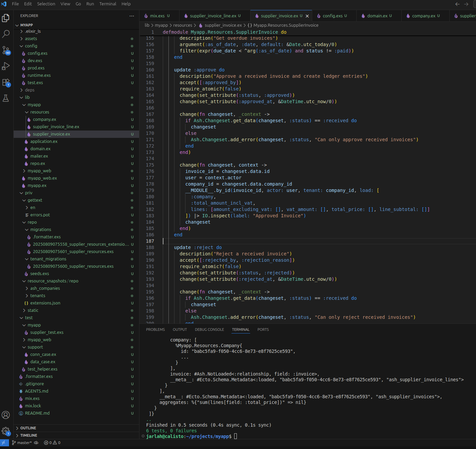
Task: Open Run and Debug view
Action: click(6, 66)
